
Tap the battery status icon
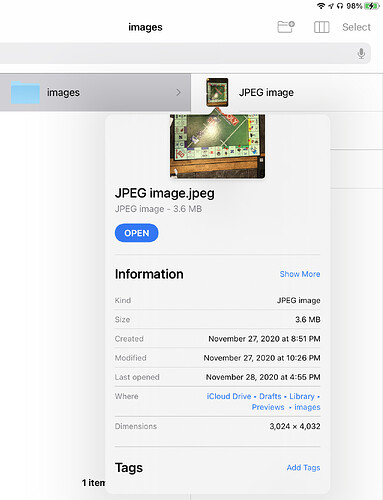click(x=372, y=6)
